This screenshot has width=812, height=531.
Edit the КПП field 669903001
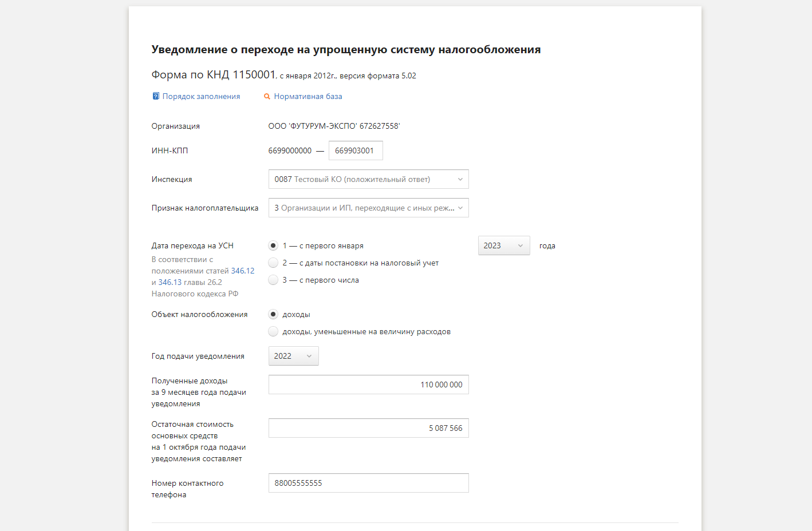tap(356, 150)
